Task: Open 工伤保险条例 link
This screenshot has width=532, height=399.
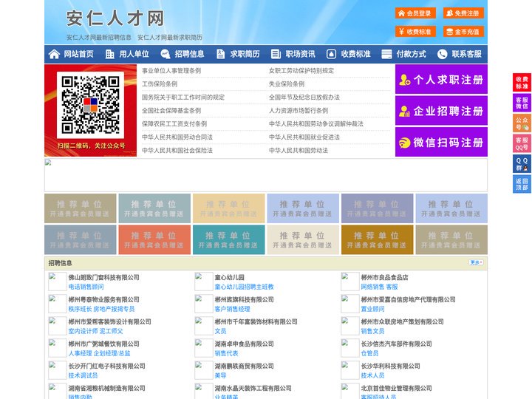Action: (160, 83)
